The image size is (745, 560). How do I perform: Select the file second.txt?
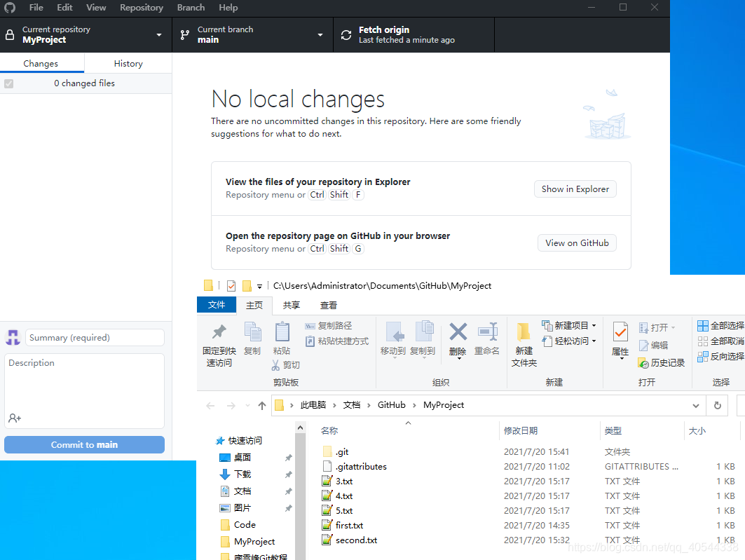356,540
